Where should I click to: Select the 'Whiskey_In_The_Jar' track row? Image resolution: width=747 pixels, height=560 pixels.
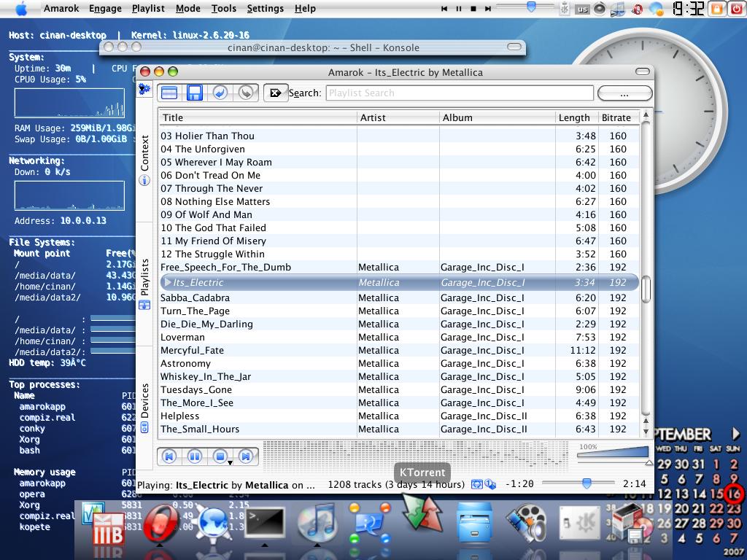pos(399,376)
